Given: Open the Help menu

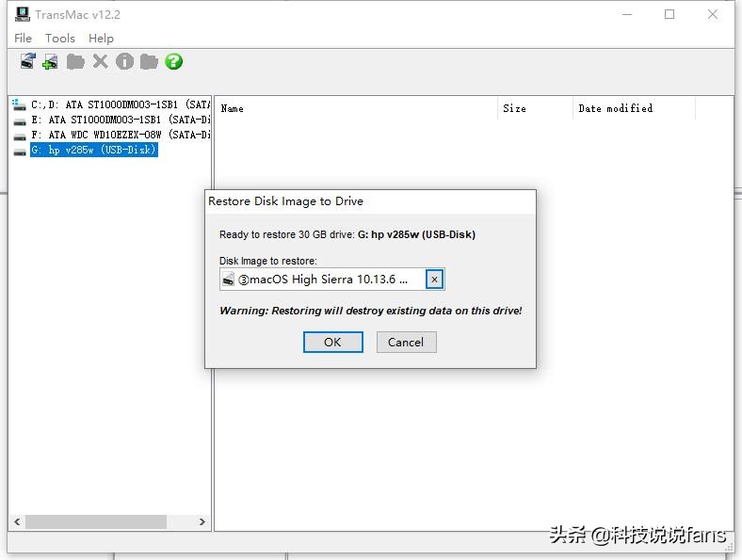Looking at the screenshot, I should 101,39.
